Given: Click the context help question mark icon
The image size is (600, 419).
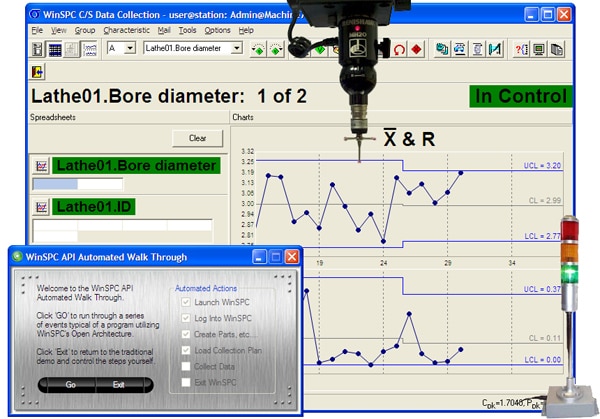Looking at the screenshot, I should coord(521,48).
